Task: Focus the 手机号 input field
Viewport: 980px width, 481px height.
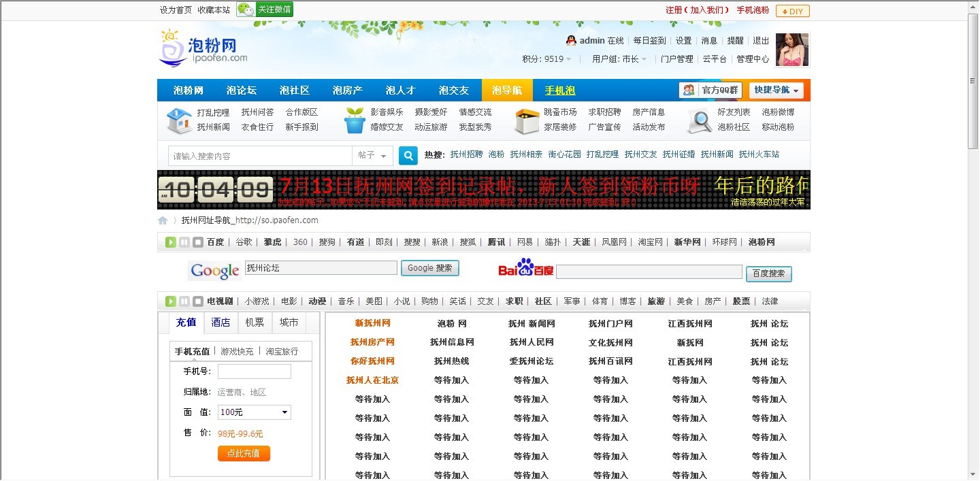Action: [255, 371]
